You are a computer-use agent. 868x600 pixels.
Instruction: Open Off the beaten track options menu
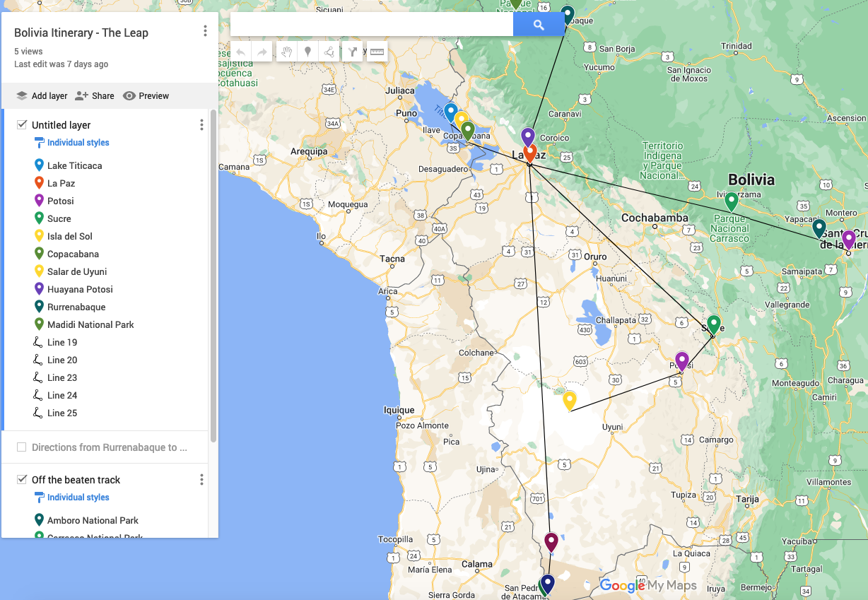click(201, 480)
